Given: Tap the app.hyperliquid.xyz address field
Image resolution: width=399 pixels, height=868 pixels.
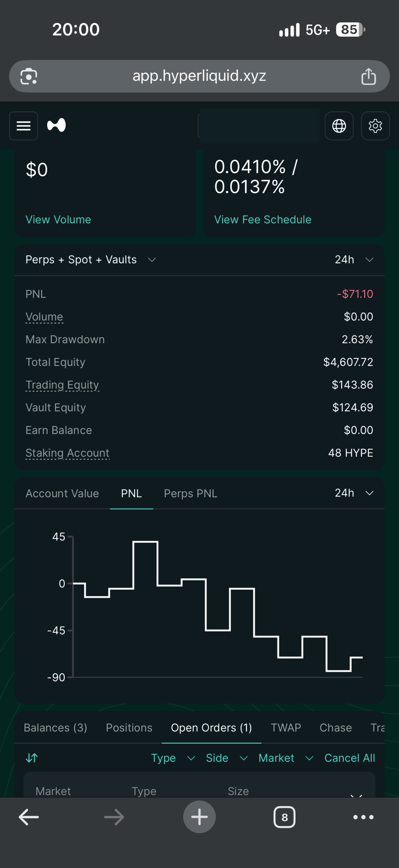Looking at the screenshot, I should tap(199, 76).
